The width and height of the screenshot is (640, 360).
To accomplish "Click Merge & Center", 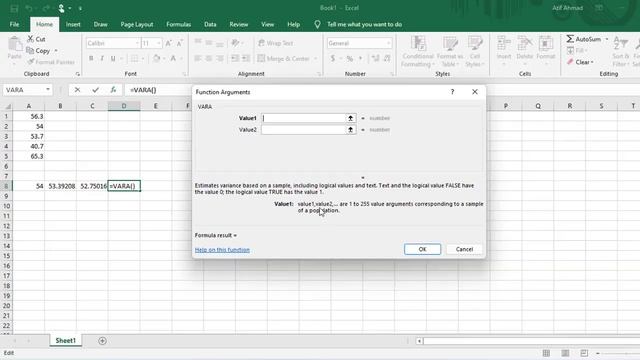I will (284, 59).
